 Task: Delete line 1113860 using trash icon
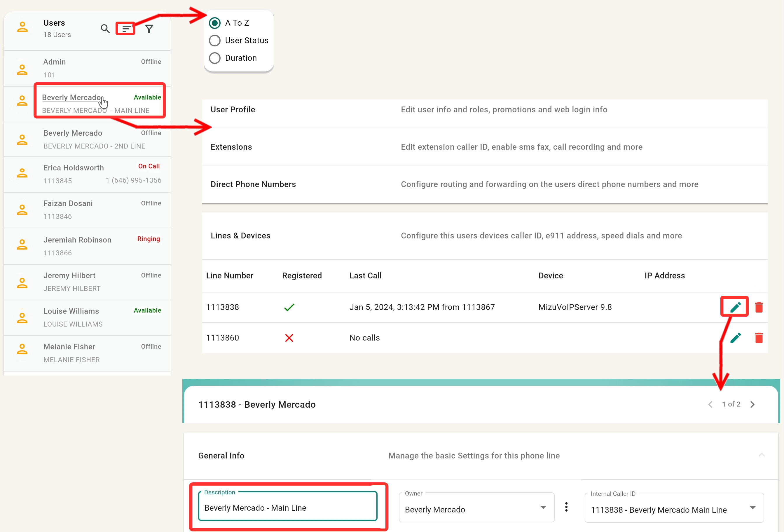(759, 338)
